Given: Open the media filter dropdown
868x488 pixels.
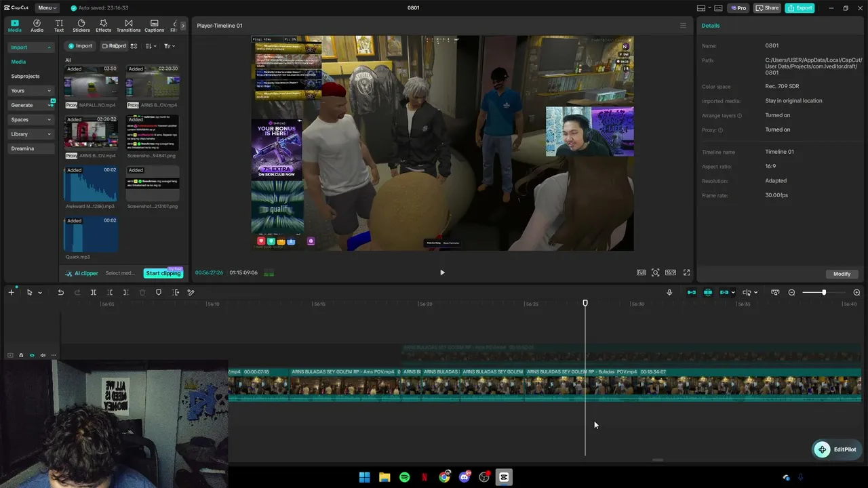Looking at the screenshot, I should pos(170,46).
